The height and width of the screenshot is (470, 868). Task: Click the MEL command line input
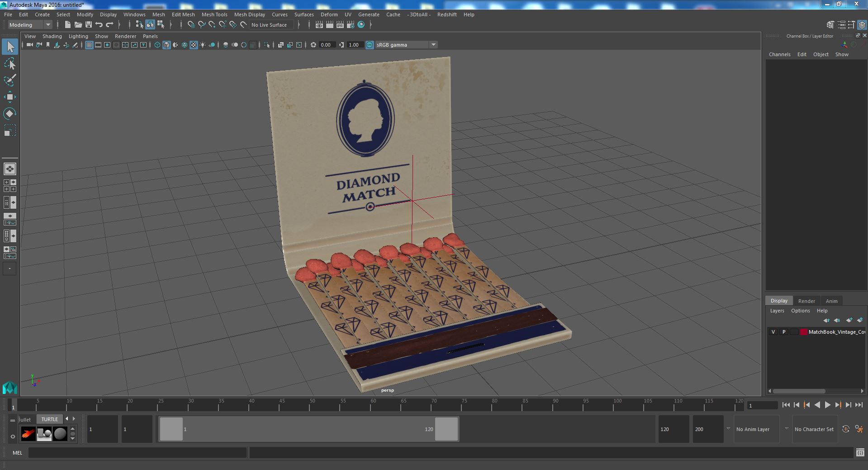[138, 452]
